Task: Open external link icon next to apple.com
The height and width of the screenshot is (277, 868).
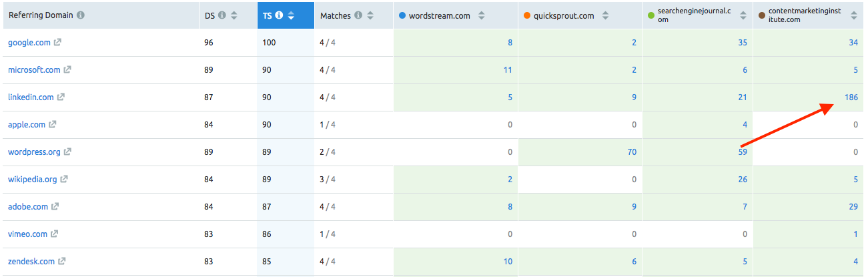Action: coord(53,125)
